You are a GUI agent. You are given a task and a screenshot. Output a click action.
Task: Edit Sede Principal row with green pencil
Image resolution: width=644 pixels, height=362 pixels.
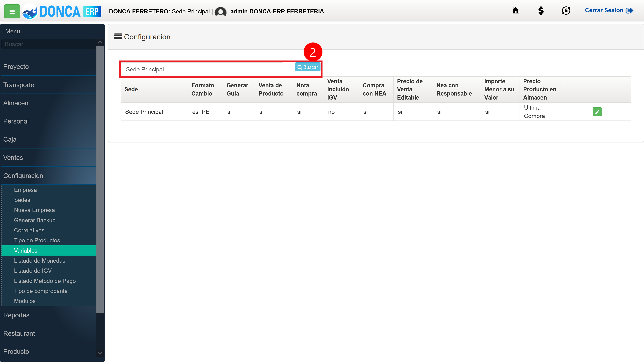point(597,112)
